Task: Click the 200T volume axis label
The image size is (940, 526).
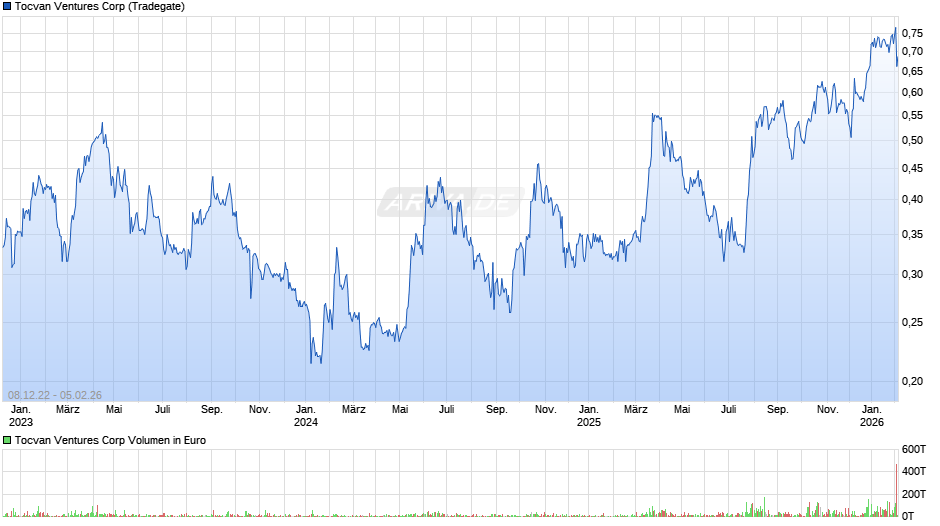Action: point(914,494)
